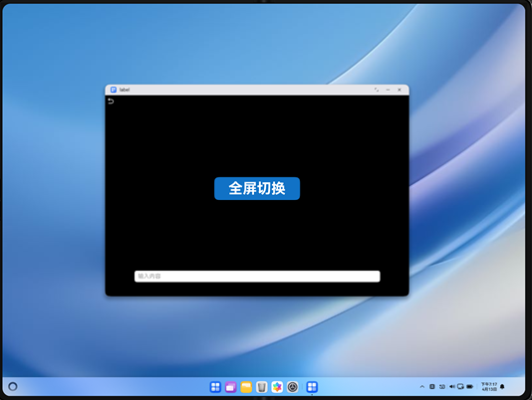Click the back arrow in the label window
The width and height of the screenshot is (532, 400).
[x=111, y=101]
